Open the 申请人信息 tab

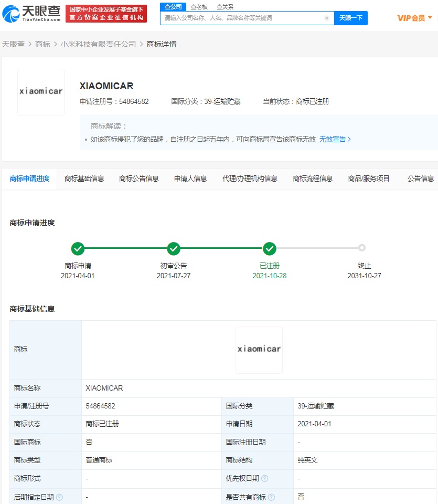[190, 178]
